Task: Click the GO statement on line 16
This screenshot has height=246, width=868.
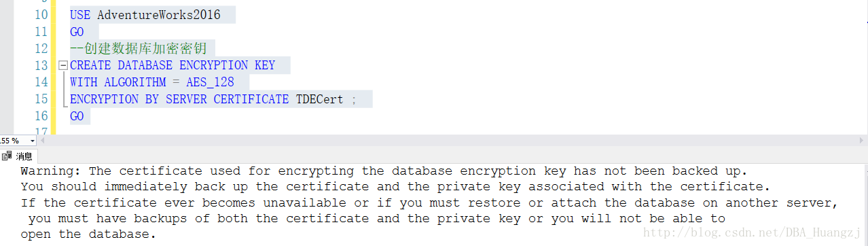Action: tap(77, 116)
